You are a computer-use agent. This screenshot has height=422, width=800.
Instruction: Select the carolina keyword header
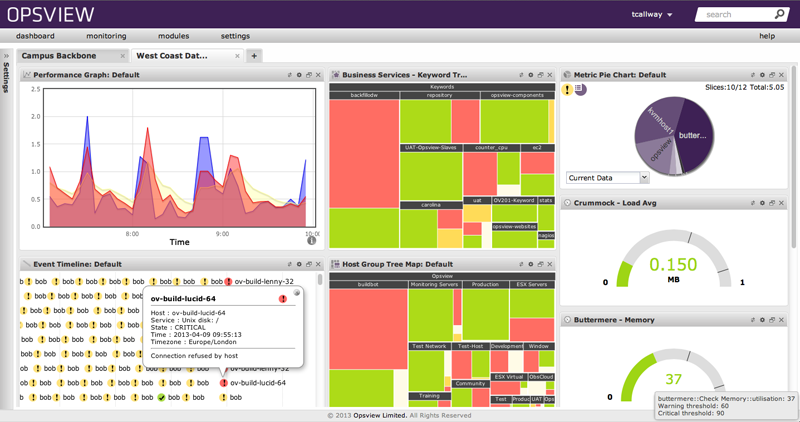pyautogui.click(x=431, y=205)
